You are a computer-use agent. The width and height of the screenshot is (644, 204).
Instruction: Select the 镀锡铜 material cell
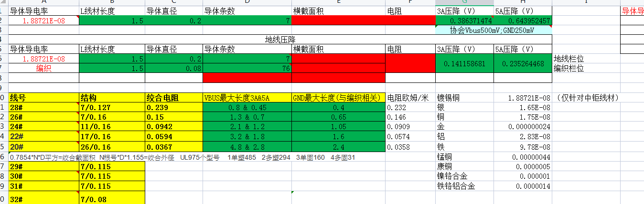pyautogui.click(x=464, y=98)
